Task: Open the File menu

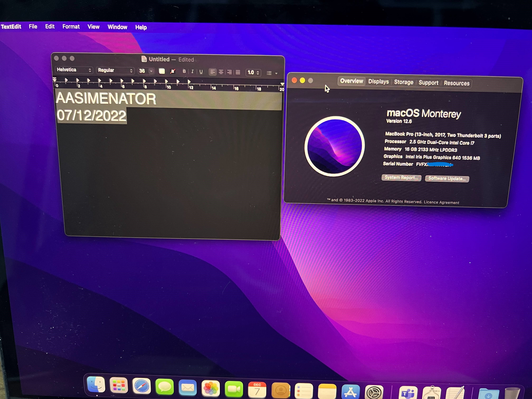Action: pyautogui.click(x=33, y=27)
